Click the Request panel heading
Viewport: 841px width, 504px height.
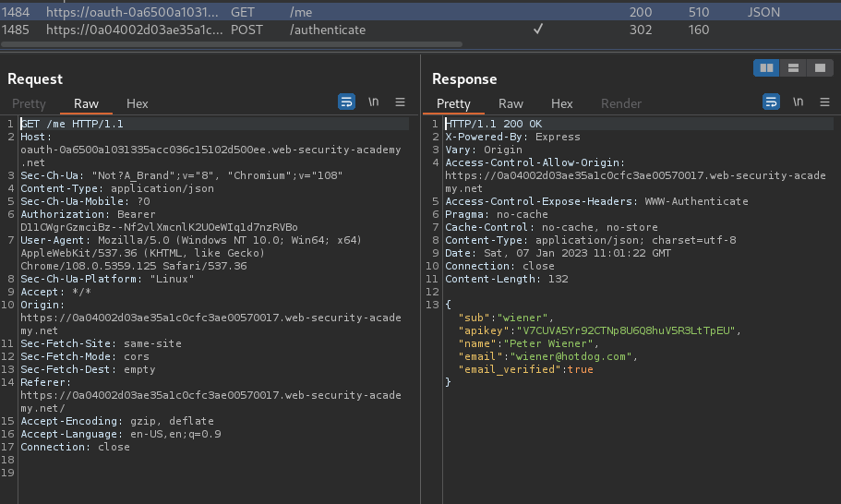pyautogui.click(x=35, y=79)
